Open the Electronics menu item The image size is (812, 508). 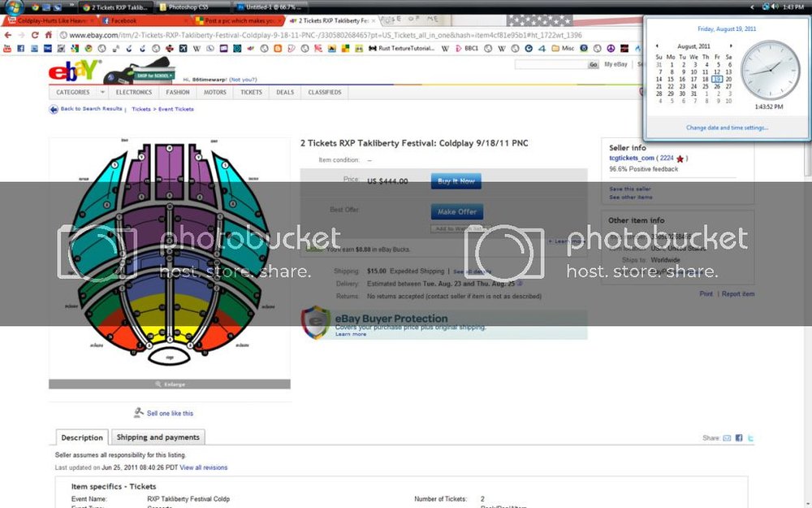(x=134, y=93)
